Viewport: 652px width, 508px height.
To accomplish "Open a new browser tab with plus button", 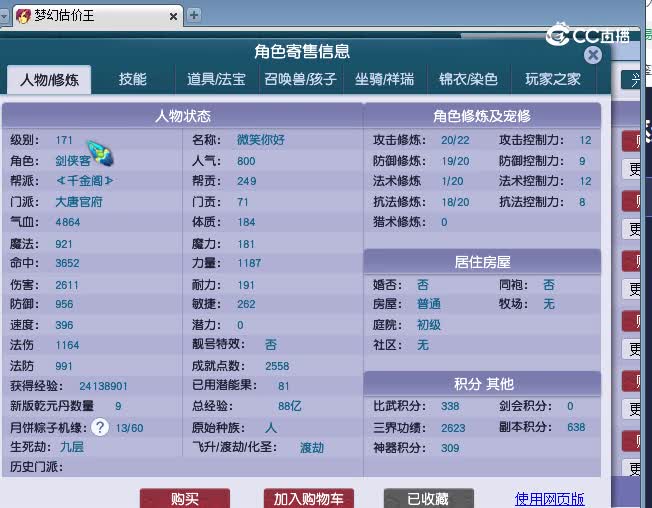I will click(193, 15).
